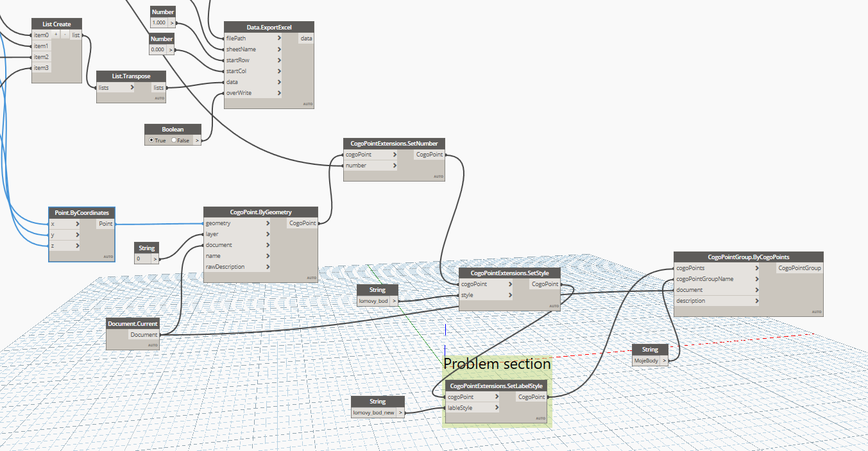The height and width of the screenshot is (451, 868).
Task: Click lableStyle input port on SetLabelStyle
Action: tap(472, 407)
